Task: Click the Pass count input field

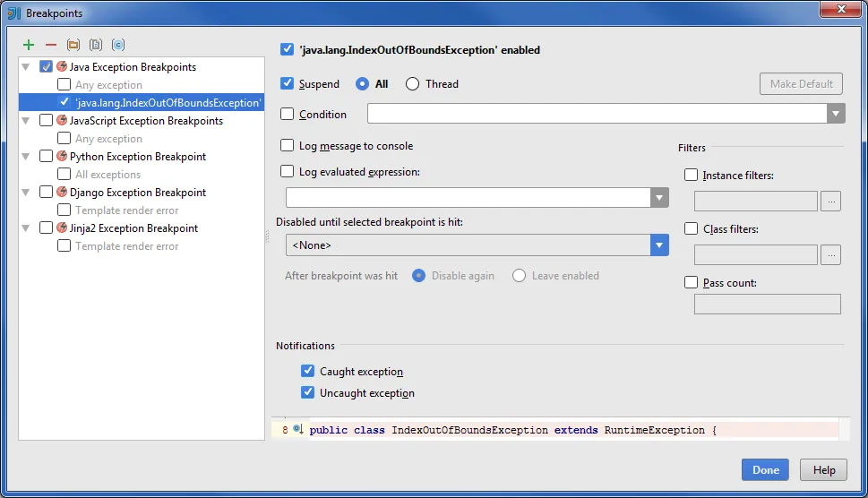Action: pos(768,305)
